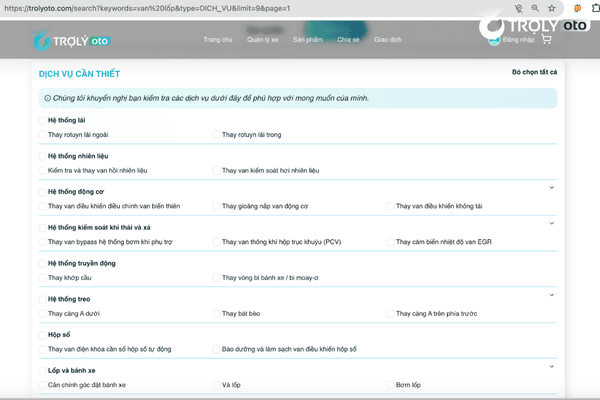Check Hệ thống kiểm soát khí thải và xả
This screenshot has height=400, width=600.
coord(42,227)
